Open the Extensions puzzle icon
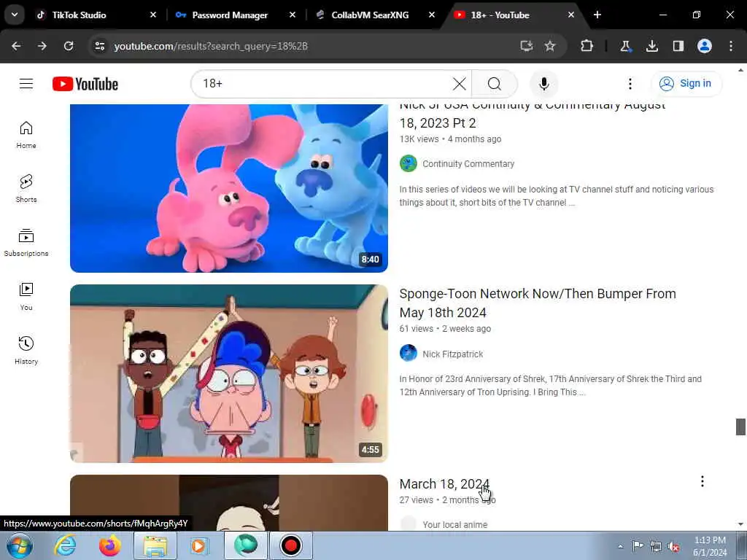Image resolution: width=747 pixels, height=560 pixels. click(x=587, y=46)
